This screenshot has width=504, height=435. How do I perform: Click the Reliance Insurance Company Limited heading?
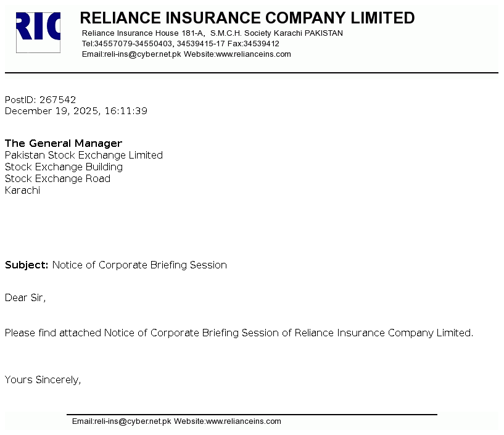(247, 18)
